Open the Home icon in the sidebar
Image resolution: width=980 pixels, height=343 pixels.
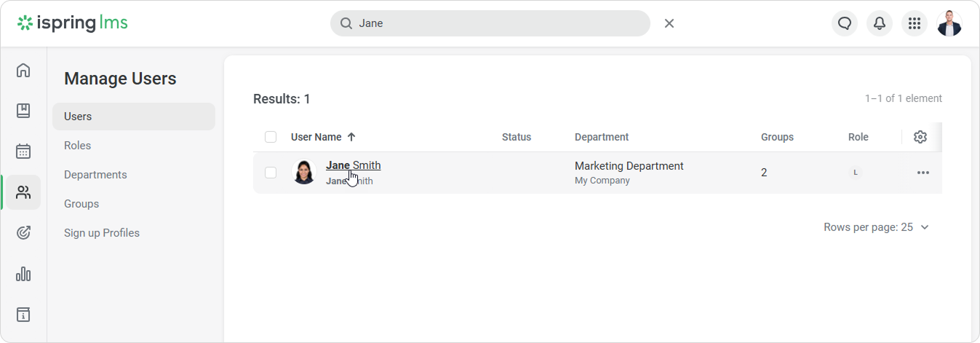tap(23, 71)
